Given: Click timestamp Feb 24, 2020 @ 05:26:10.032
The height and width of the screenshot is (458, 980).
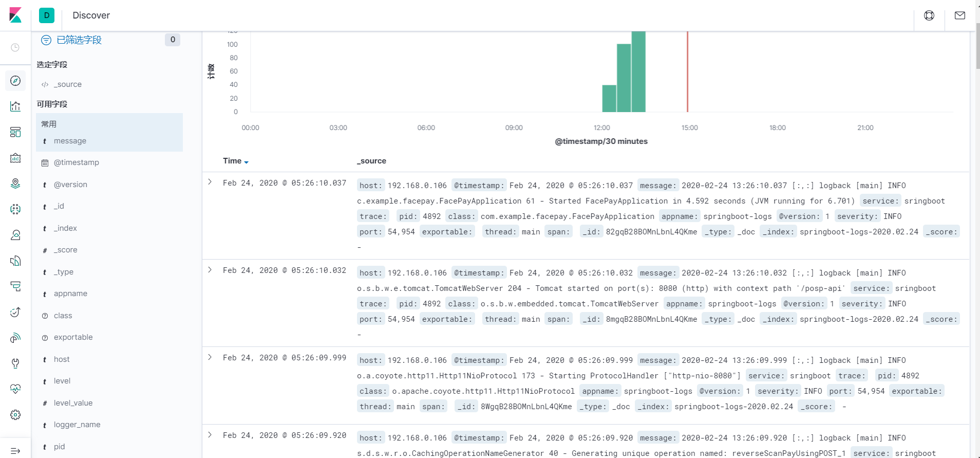Looking at the screenshot, I should pyautogui.click(x=285, y=270).
